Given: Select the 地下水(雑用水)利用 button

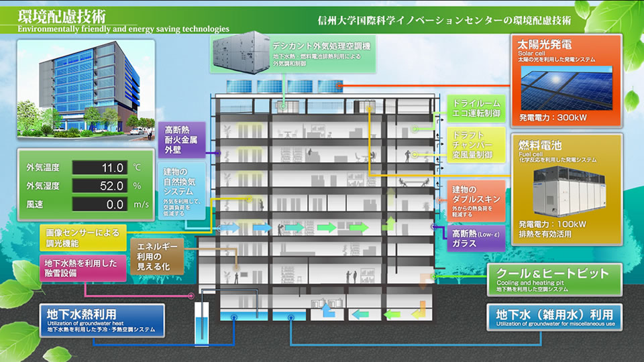Looking at the screenshot, I should pyautogui.click(x=555, y=317).
